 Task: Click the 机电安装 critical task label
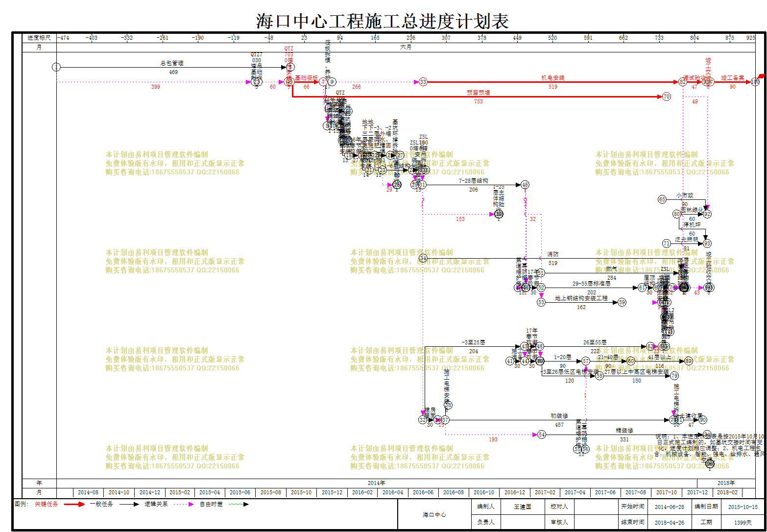553,78
